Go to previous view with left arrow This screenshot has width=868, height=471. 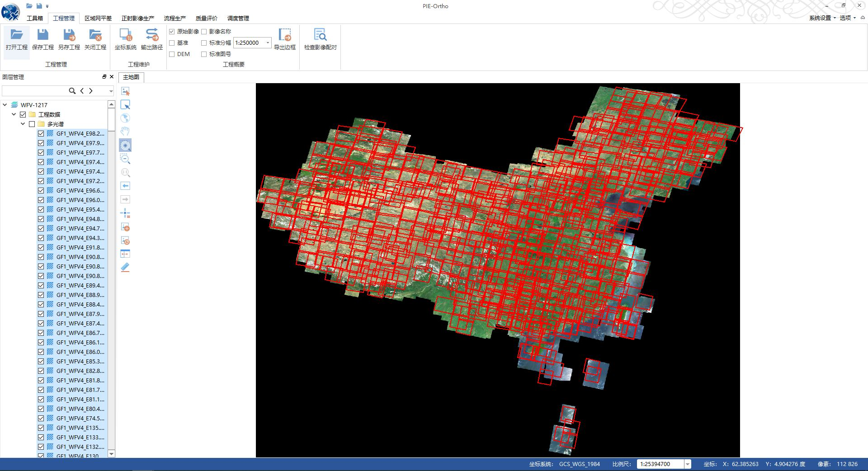[126, 186]
